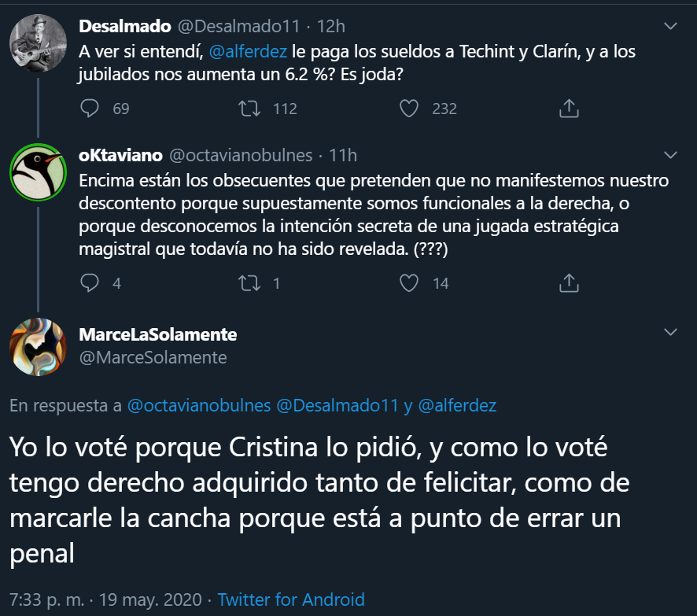Go to the MarceLaSolamente display name
The height and width of the screenshot is (616, 697).
pyautogui.click(x=158, y=334)
